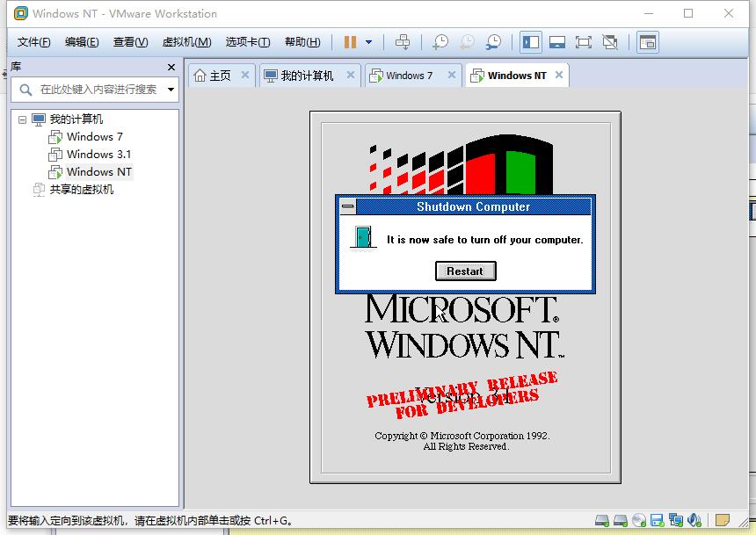Open the 文件(F) menu
Viewport: 756px width, 535px height.
(x=33, y=42)
